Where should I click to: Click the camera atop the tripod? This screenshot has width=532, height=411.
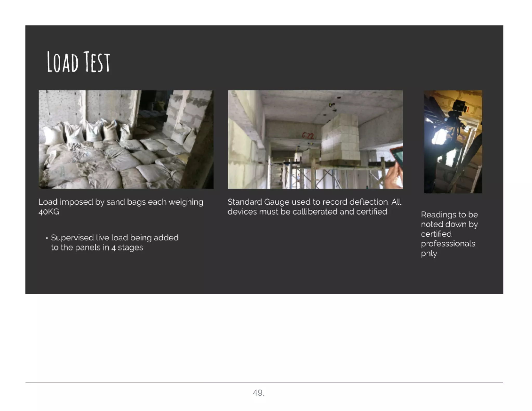pyautogui.click(x=459, y=106)
